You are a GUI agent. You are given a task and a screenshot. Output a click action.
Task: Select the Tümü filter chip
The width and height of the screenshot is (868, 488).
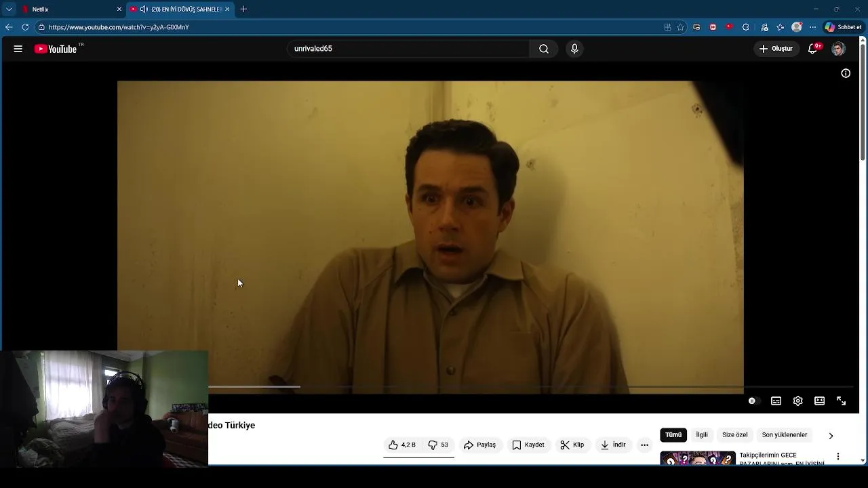[673, 435]
